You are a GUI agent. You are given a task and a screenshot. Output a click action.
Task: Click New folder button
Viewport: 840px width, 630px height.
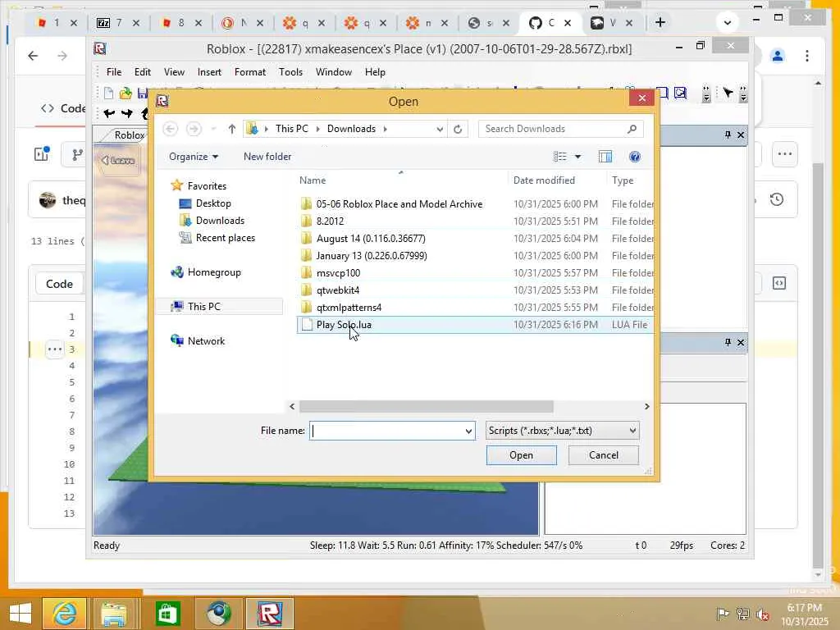tap(267, 157)
